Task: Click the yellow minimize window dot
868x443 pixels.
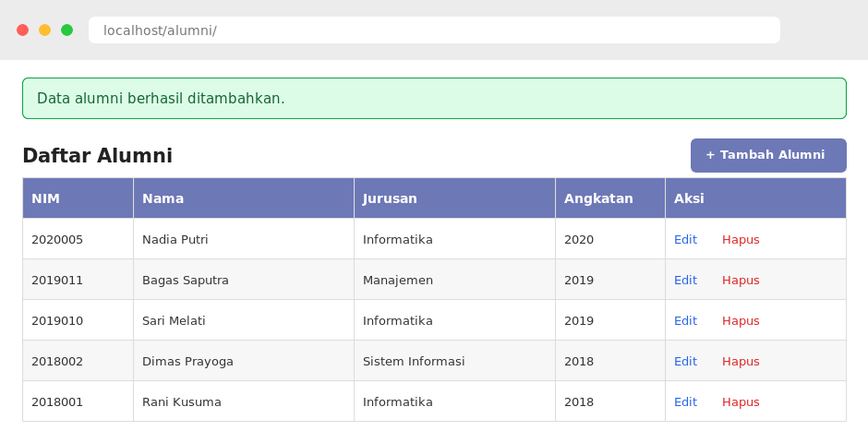Action: [x=45, y=30]
